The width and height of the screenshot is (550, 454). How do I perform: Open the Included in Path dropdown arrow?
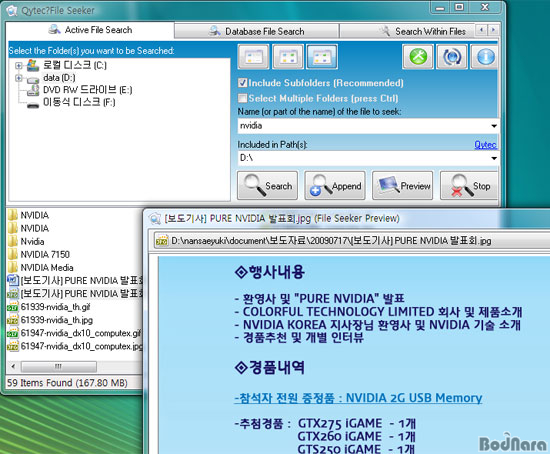pyautogui.click(x=494, y=158)
